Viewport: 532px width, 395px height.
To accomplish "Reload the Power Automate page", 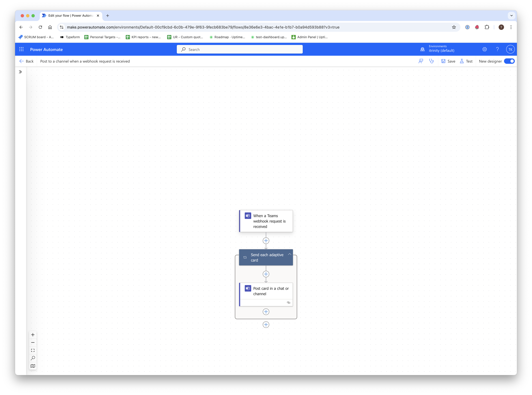I will coord(40,27).
